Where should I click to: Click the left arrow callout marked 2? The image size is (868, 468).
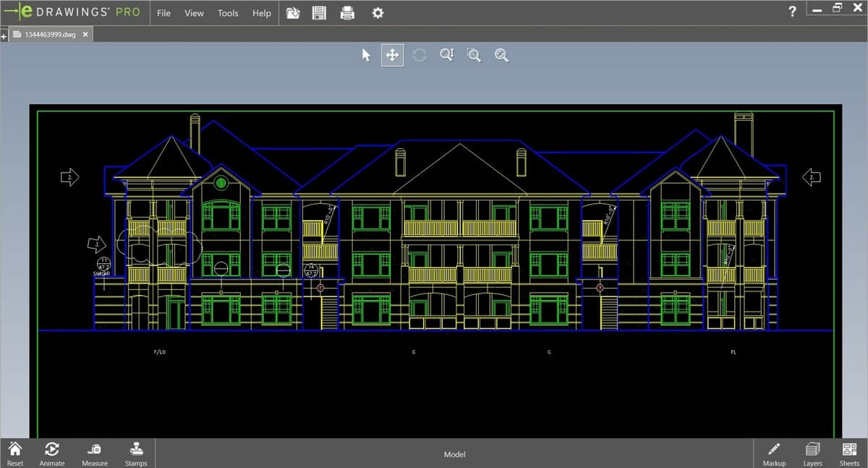point(70,176)
